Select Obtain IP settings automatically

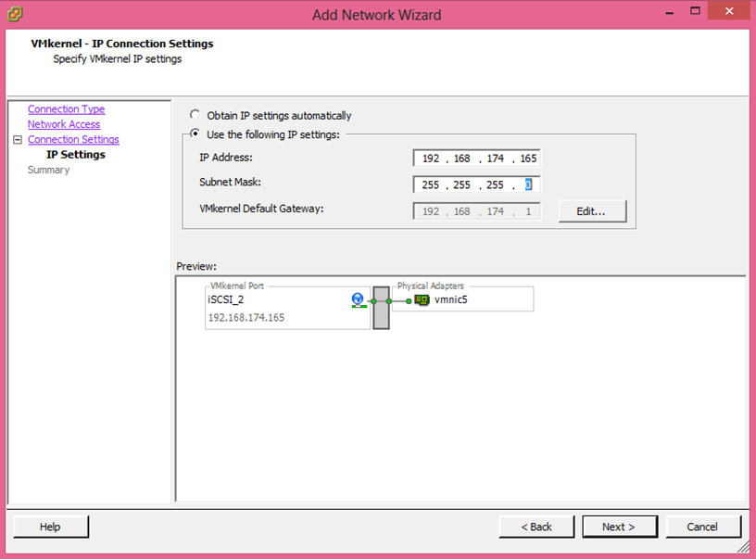click(x=195, y=116)
